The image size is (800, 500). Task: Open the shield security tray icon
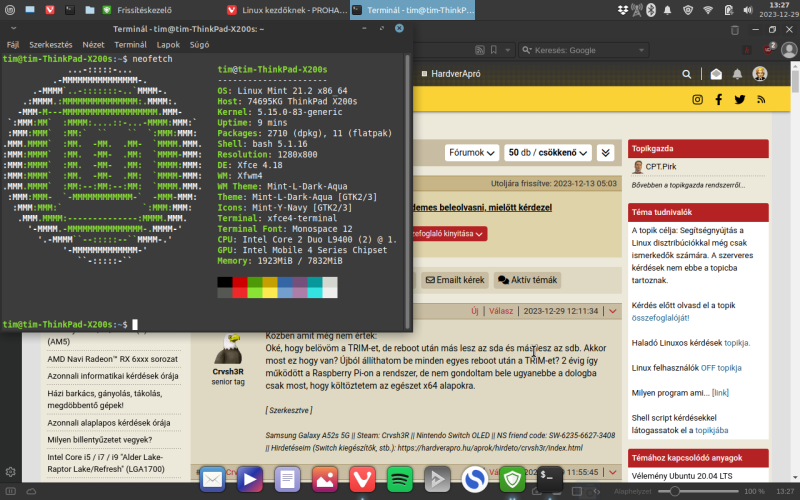point(688,10)
